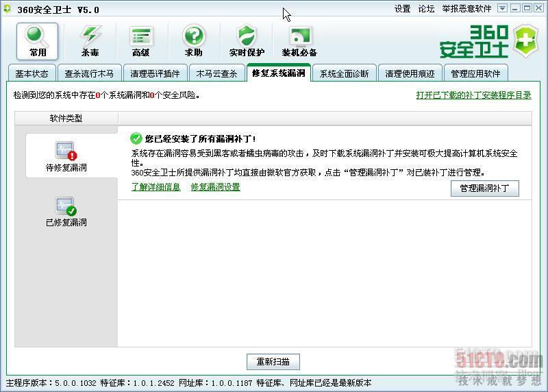Viewport: 548px width, 392px height.
Task: Click 举报恶意软件 in the title bar
Action: [466, 9]
